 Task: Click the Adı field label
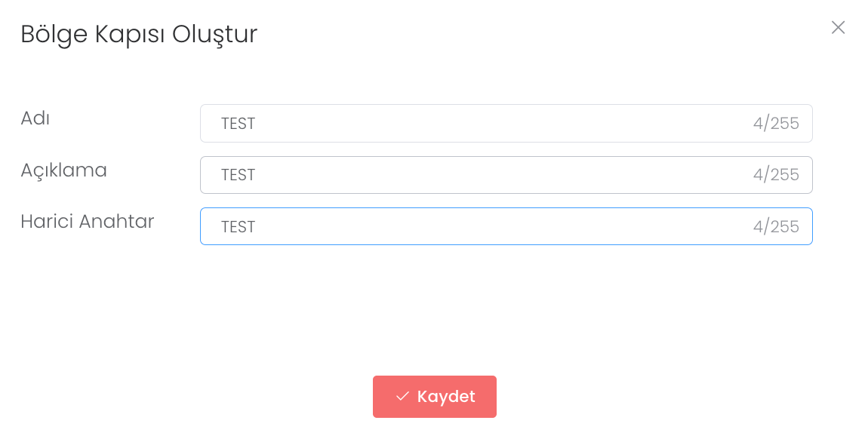(x=35, y=118)
